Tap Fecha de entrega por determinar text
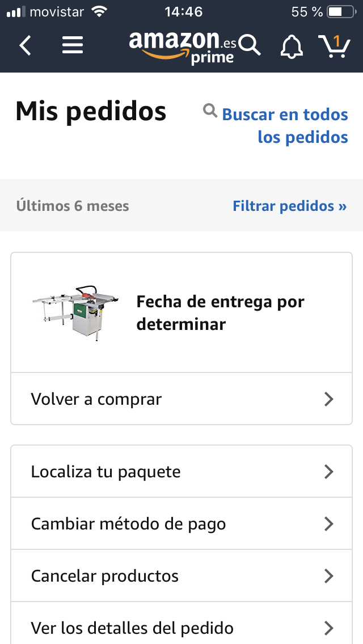The width and height of the screenshot is (363, 644). [x=220, y=313]
